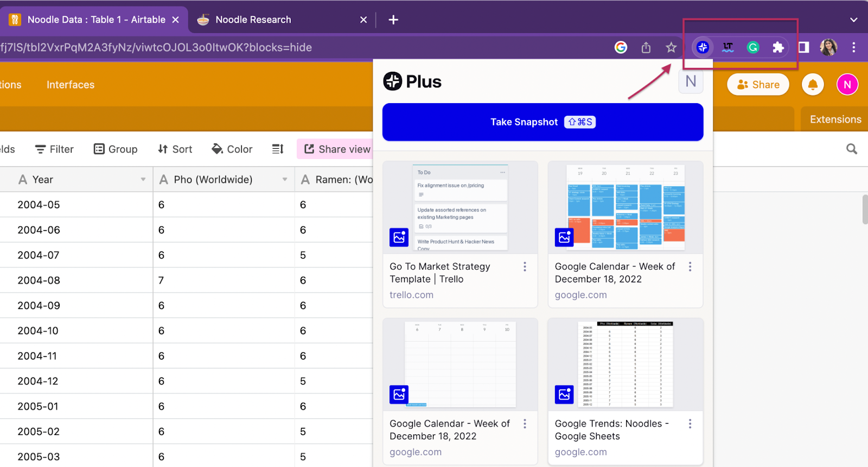The image size is (868, 467).
Task: Click the N workspace avatar in Plus popup
Action: click(691, 81)
